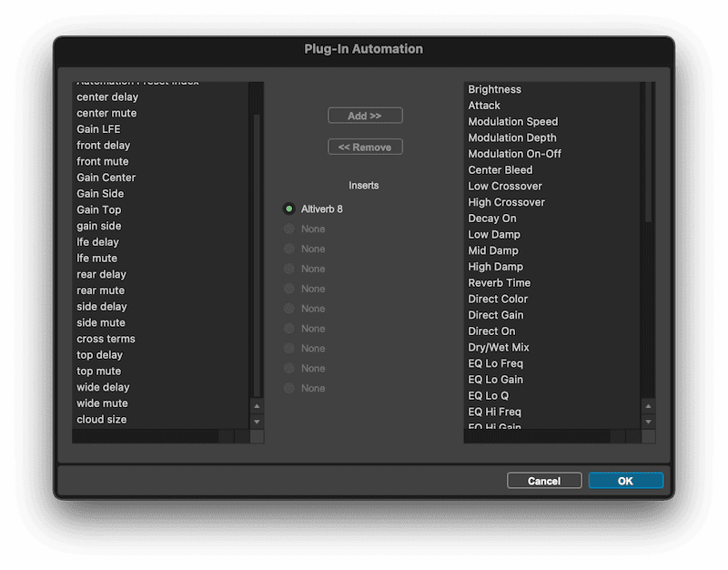Select 'Direct Gain' parameter
The image size is (728, 570).
[496, 315]
